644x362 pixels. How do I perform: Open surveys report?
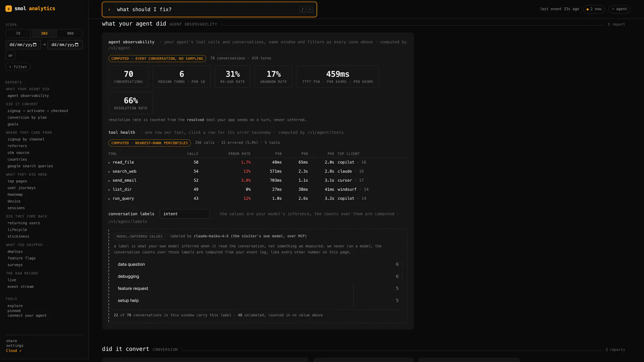pos(15,265)
